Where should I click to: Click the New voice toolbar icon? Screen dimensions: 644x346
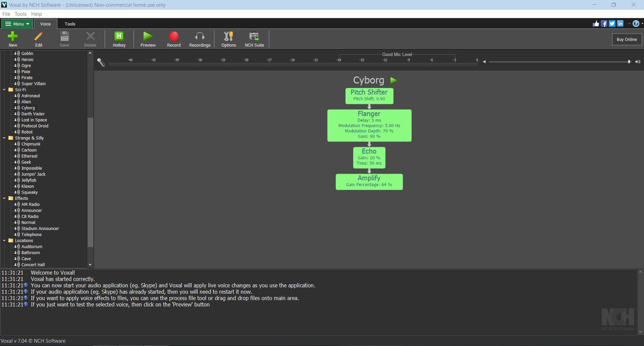(x=13, y=36)
